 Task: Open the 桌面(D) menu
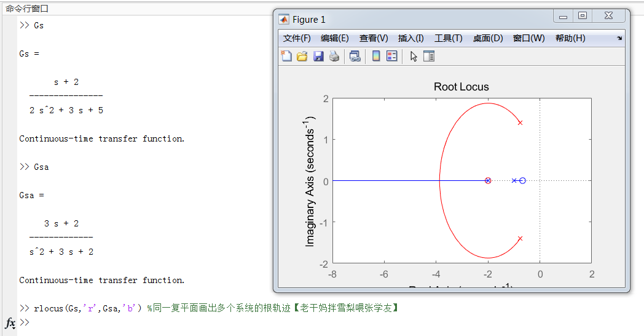(487, 38)
